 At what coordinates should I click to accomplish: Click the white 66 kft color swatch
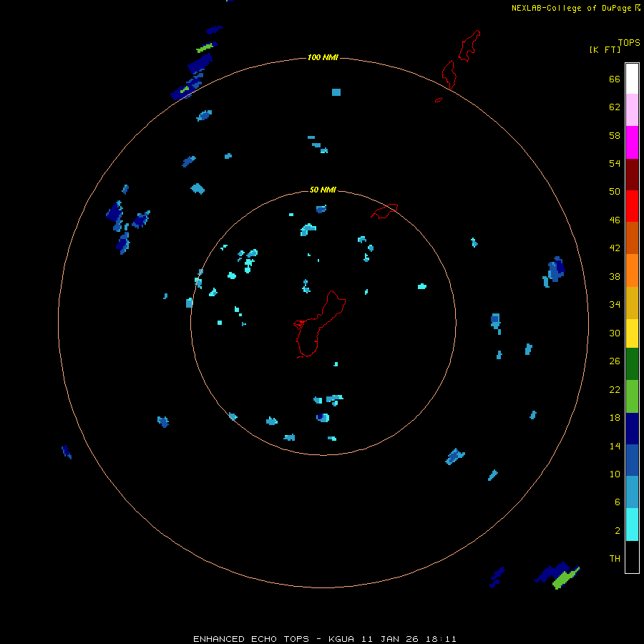[632, 79]
